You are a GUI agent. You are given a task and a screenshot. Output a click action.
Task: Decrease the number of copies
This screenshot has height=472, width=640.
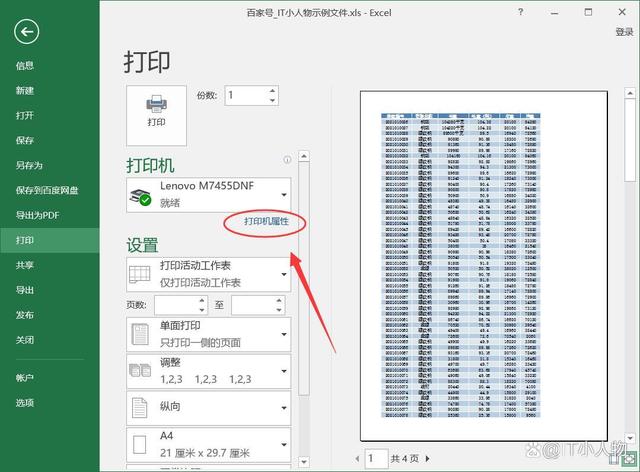point(271,100)
